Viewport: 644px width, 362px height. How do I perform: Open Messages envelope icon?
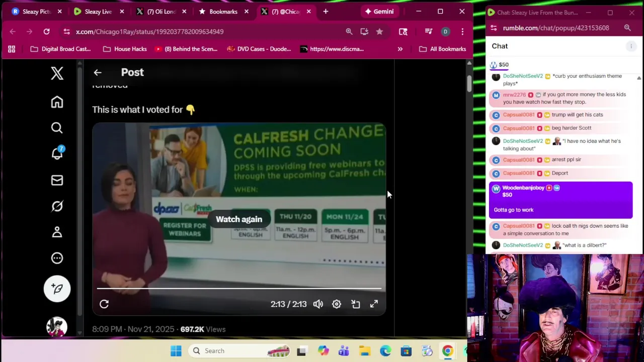pyautogui.click(x=57, y=180)
